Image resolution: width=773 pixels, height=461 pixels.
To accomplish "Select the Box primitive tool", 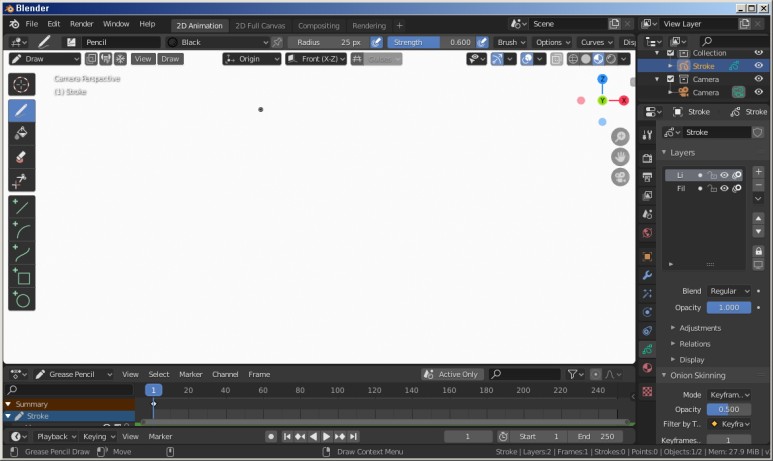I will click(x=21, y=277).
